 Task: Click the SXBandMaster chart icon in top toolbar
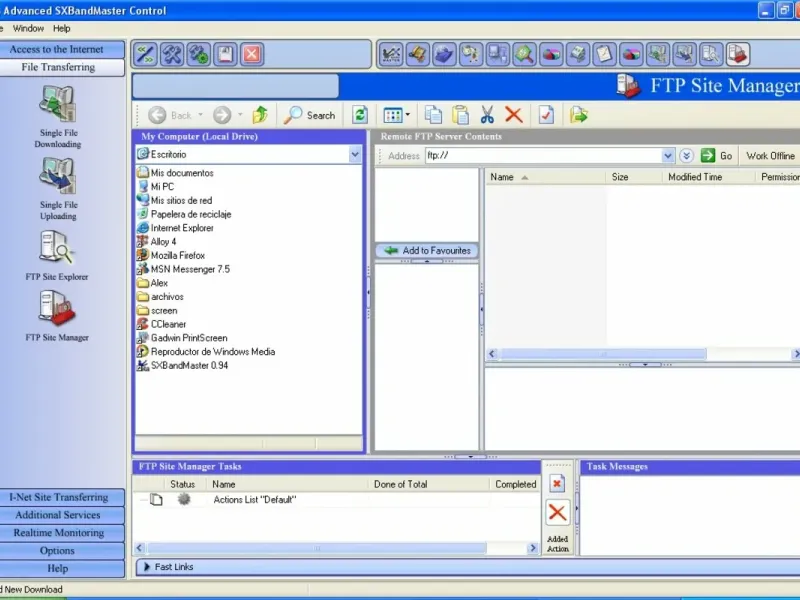pos(391,54)
